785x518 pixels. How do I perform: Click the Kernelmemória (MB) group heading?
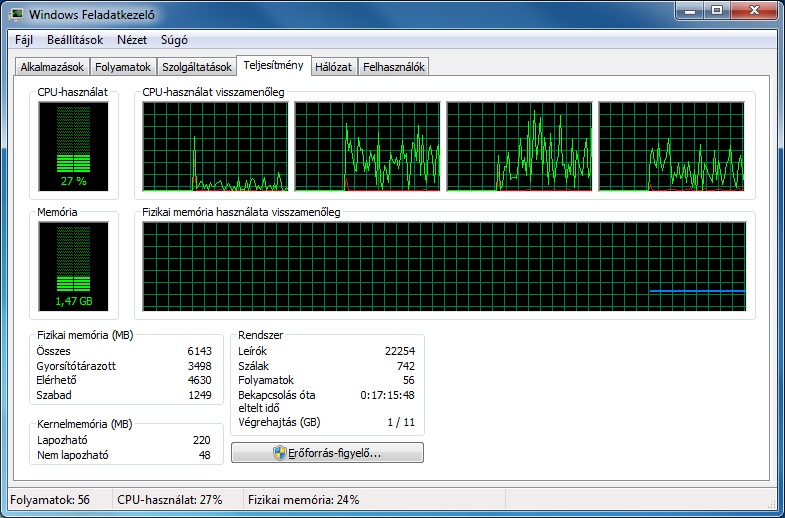(x=85, y=424)
